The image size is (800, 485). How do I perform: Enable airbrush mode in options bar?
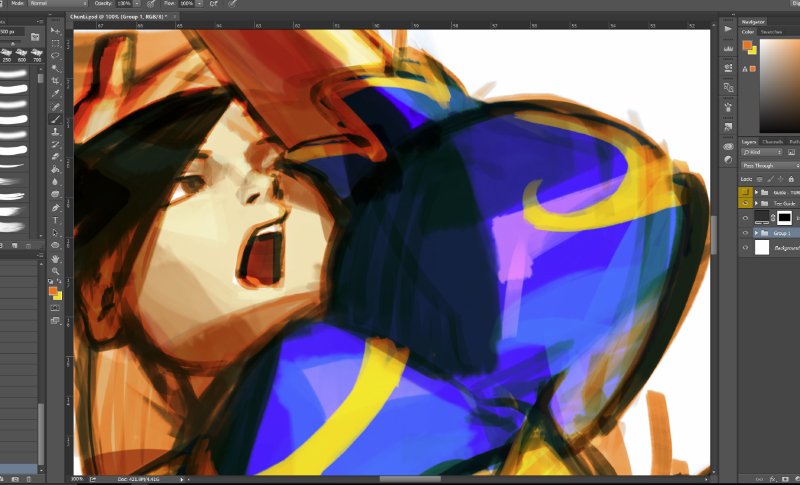214,4
